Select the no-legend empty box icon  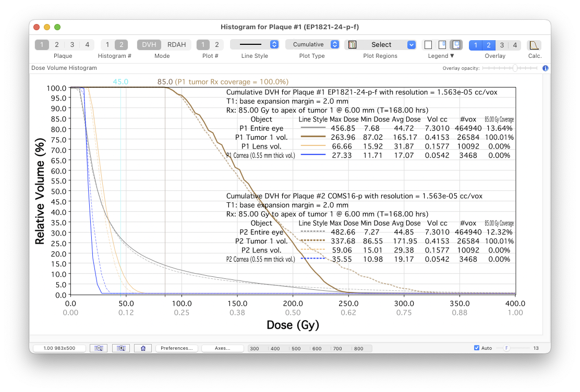(428, 45)
